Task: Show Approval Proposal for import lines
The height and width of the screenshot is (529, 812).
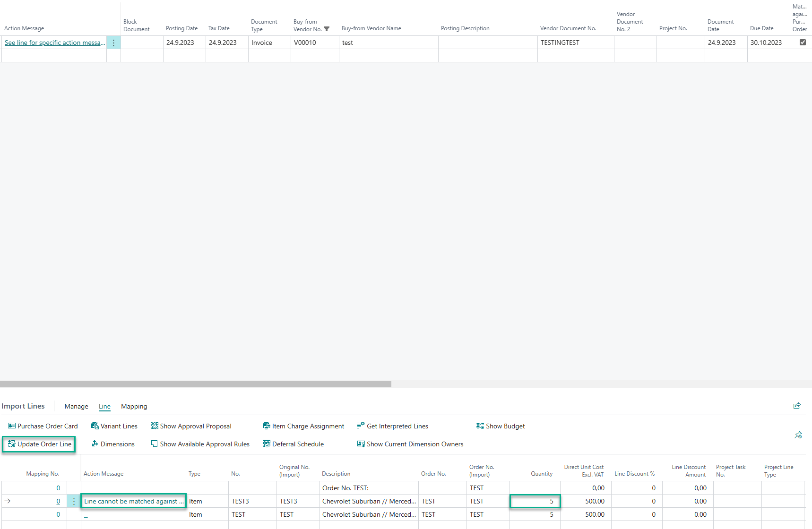Action: (190, 426)
